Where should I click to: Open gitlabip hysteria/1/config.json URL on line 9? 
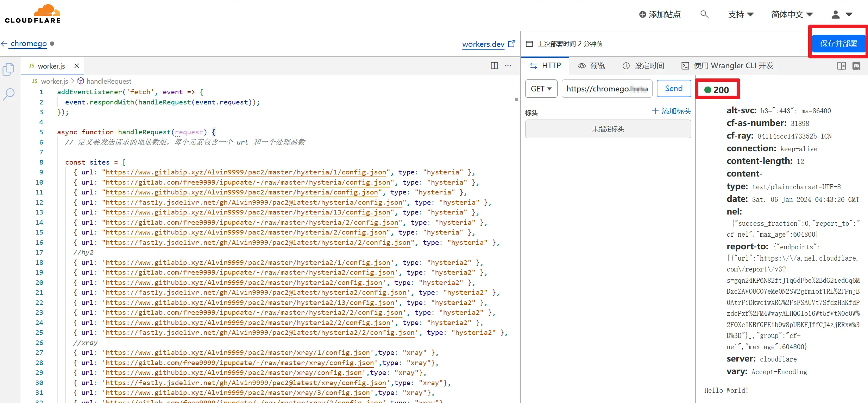click(x=246, y=172)
